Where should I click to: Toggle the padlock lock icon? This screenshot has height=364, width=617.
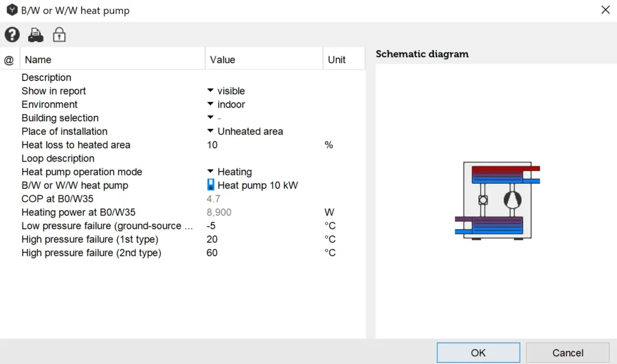click(x=59, y=35)
